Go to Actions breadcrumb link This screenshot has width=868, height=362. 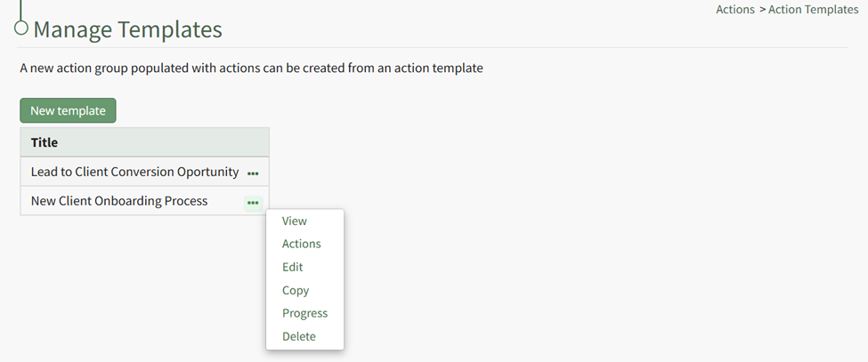click(734, 10)
